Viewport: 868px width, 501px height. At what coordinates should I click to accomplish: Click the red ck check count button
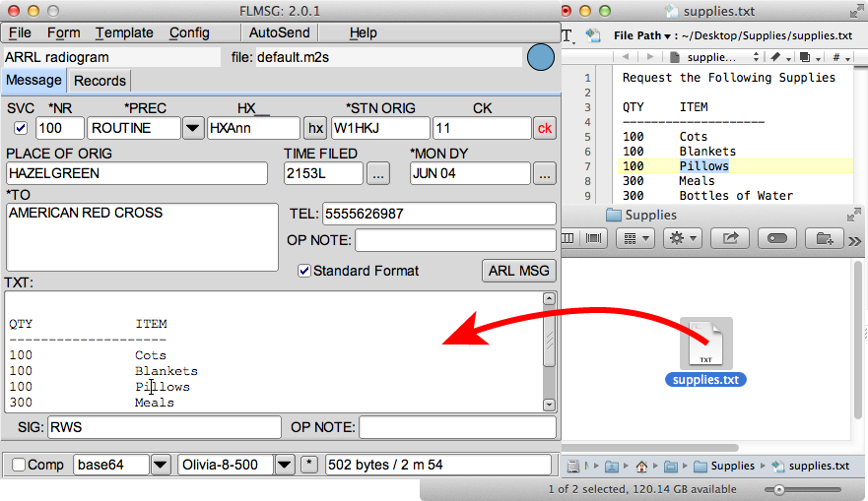click(x=545, y=128)
